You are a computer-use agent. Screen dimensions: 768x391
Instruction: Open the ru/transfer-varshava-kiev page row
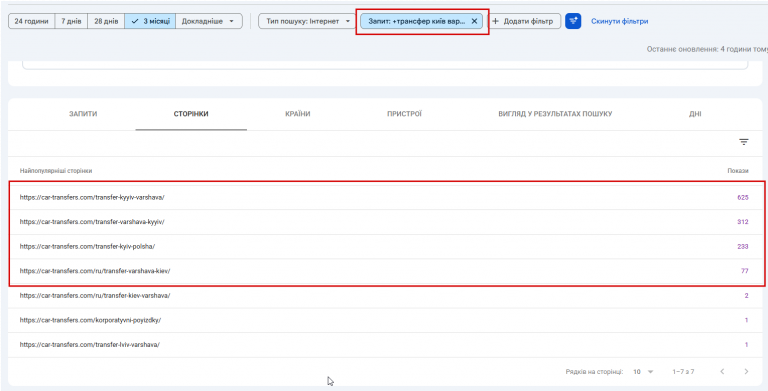386,271
